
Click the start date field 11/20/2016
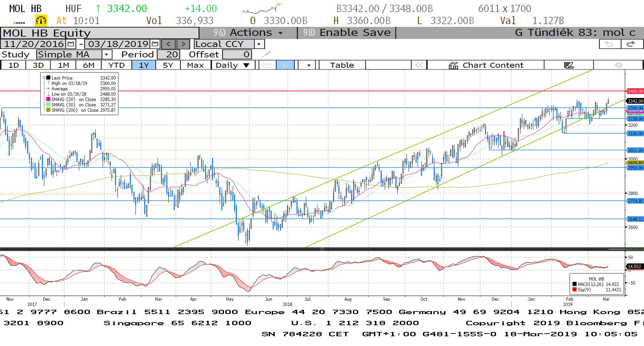pos(34,44)
